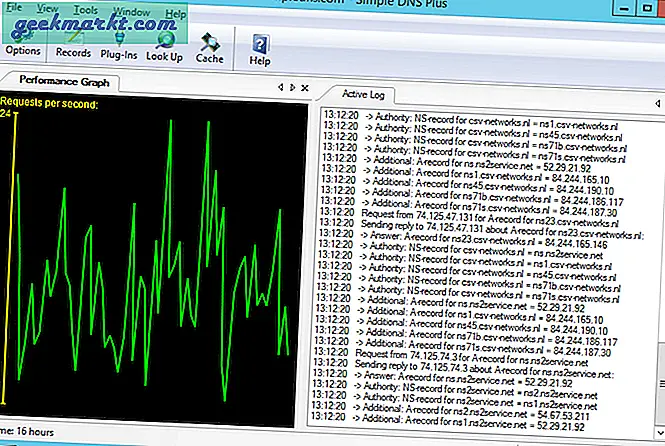Close the Performance Graph pane
Viewport: 665px width, 446px height.
pyautogui.click(x=305, y=88)
